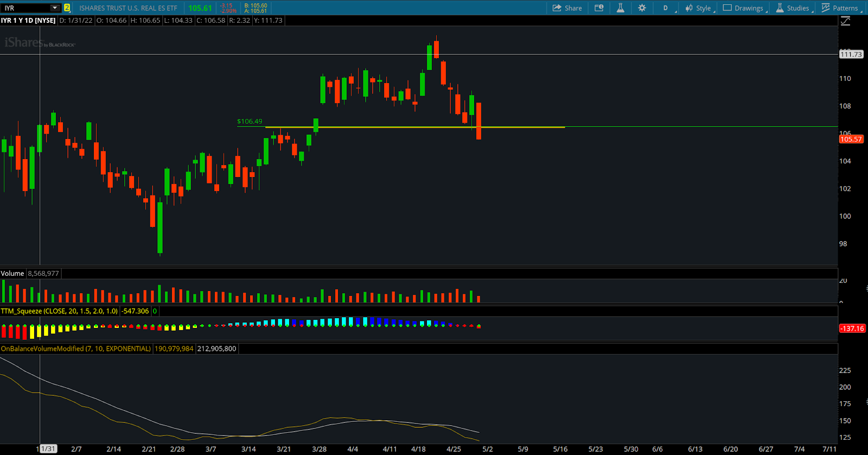The width and height of the screenshot is (868, 455).
Task: Click the red -137.16 squeeze value bubble
Action: (852, 328)
